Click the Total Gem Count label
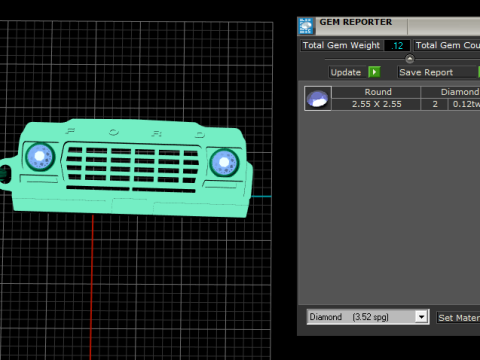 click(x=447, y=45)
